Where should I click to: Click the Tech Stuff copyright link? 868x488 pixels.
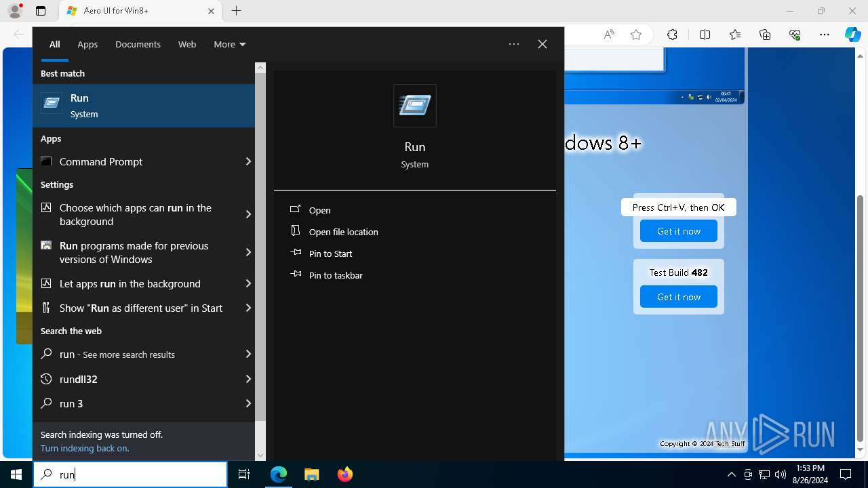click(x=730, y=444)
